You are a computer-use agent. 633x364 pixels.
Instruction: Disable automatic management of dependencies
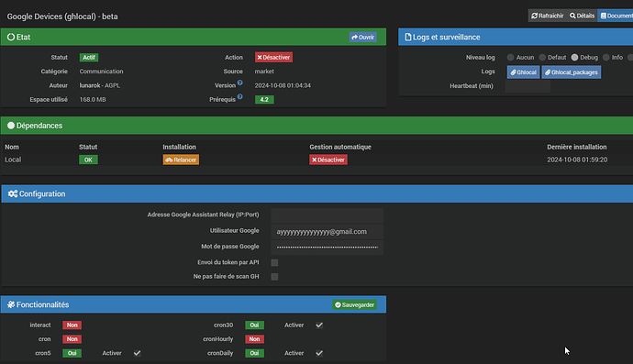click(x=328, y=160)
